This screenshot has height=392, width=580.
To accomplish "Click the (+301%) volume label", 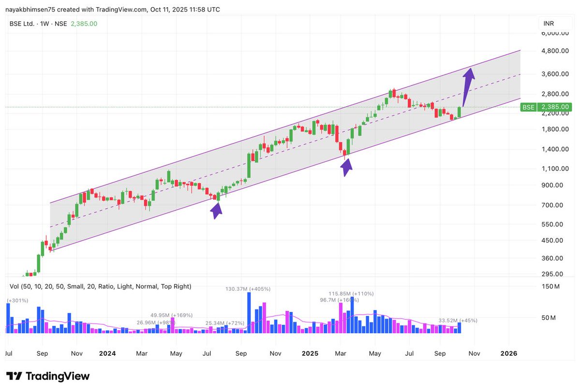I will 17,300.
